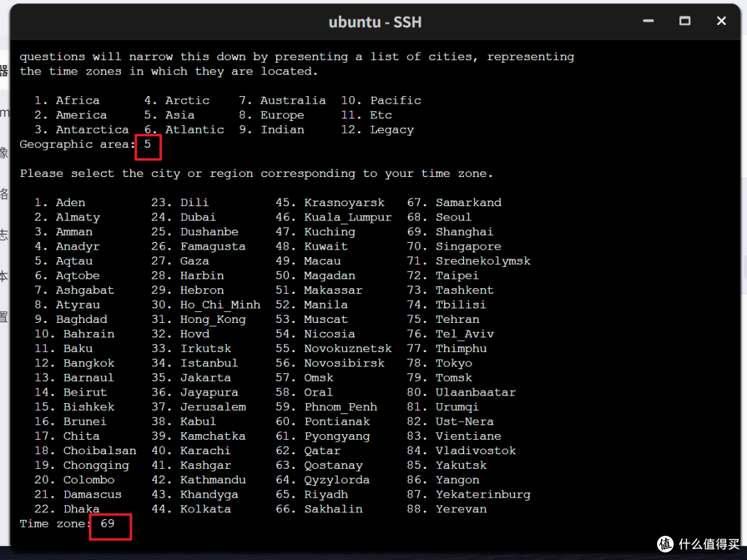Click '78. Tokyo' city entry
The height and width of the screenshot is (560, 747).
[439, 363]
